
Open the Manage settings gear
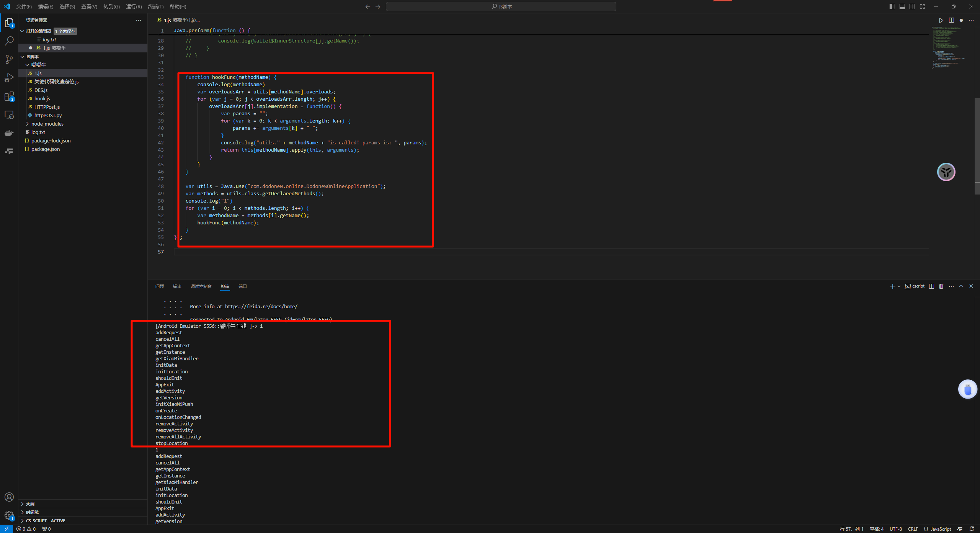[9, 515]
